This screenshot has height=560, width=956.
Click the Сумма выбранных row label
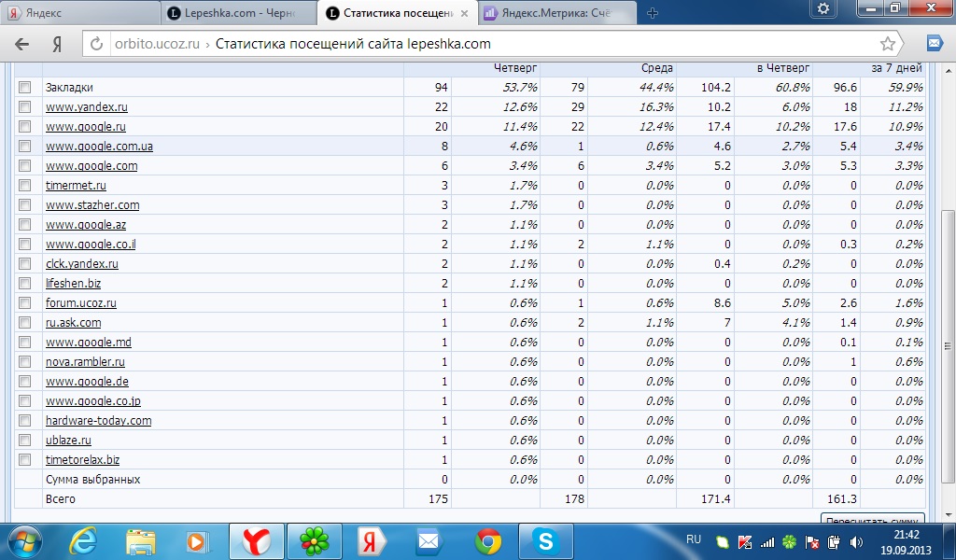click(92, 479)
